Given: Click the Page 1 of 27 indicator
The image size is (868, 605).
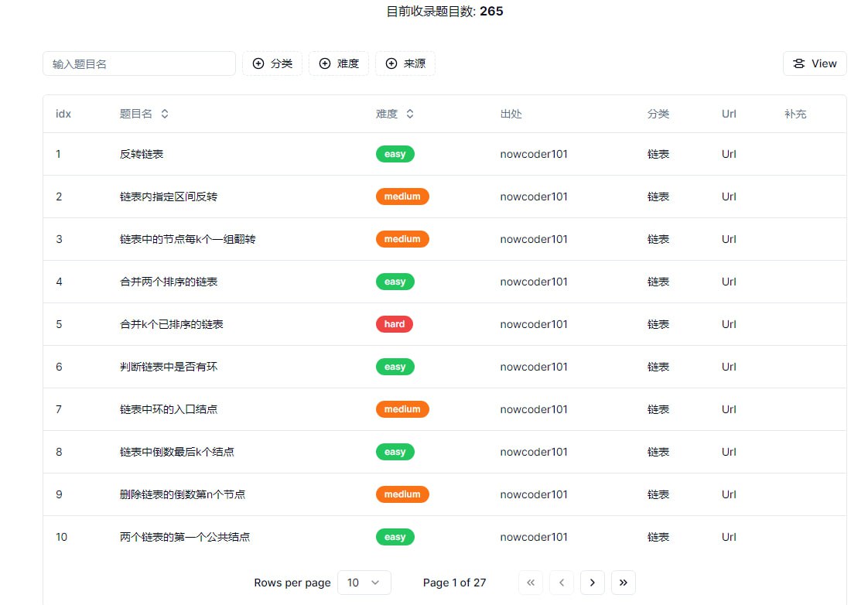Looking at the screenshot, I should pos(454,583).
